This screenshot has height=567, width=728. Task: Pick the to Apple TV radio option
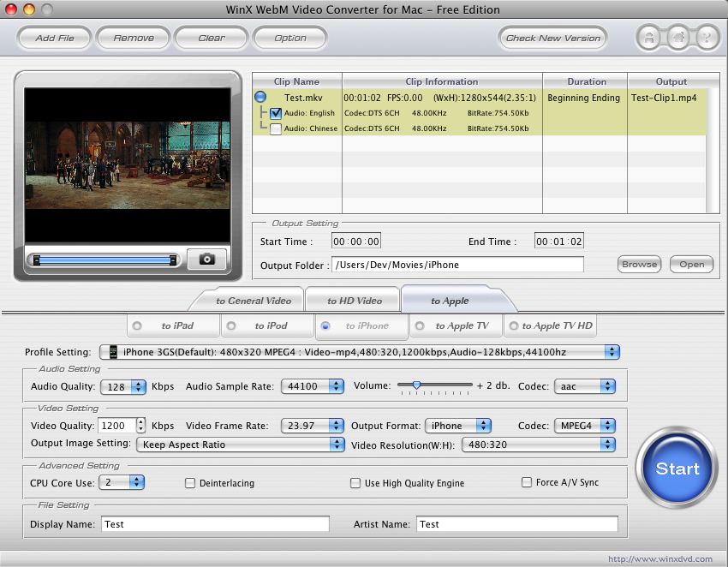tap(420, 326)
